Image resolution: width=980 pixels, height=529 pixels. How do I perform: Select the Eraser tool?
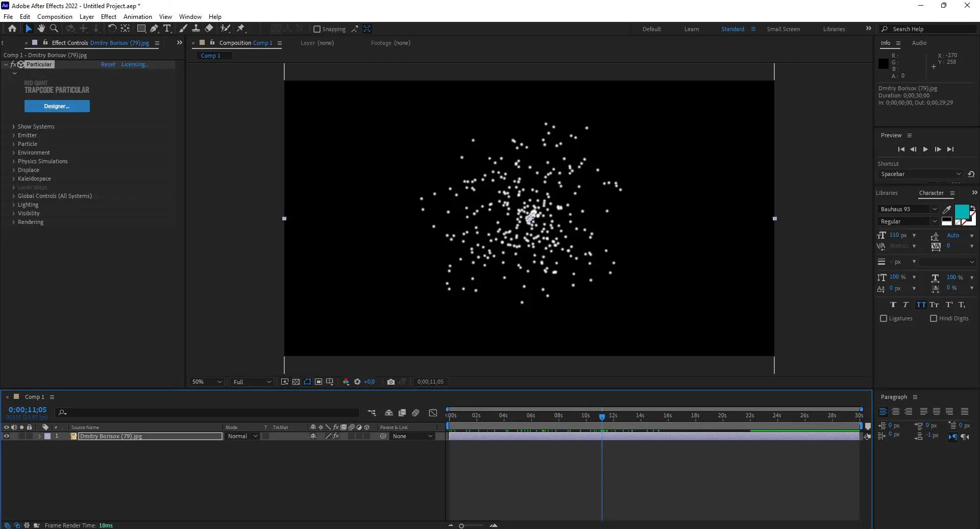pyautogui.click(x=209, y=29)
